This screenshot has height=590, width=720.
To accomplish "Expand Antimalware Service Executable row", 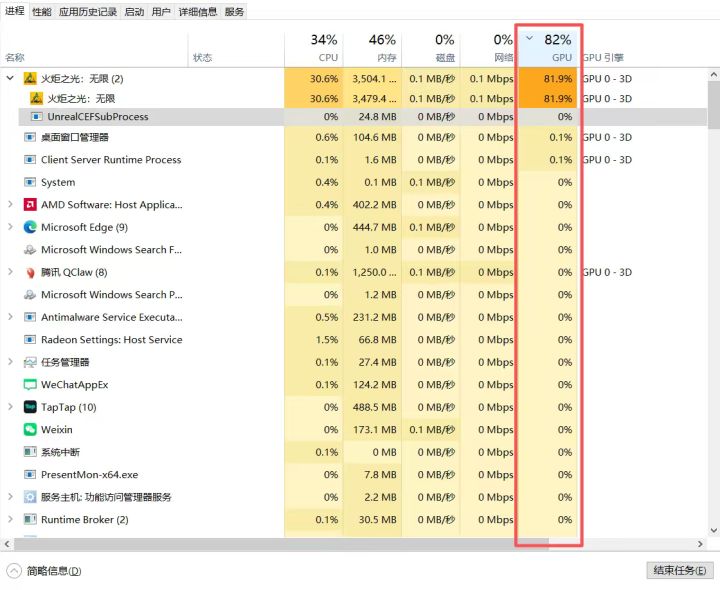I will [x=10, y=316].
